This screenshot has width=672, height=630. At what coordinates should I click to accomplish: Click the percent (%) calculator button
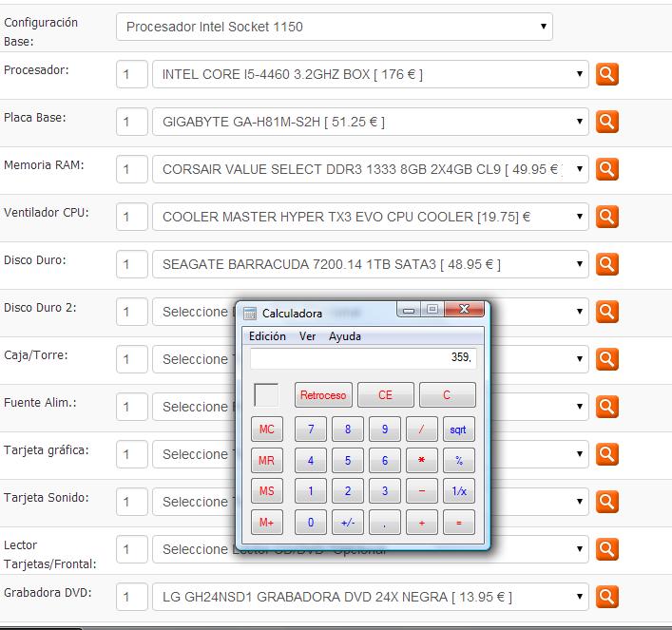coord(459,460)
